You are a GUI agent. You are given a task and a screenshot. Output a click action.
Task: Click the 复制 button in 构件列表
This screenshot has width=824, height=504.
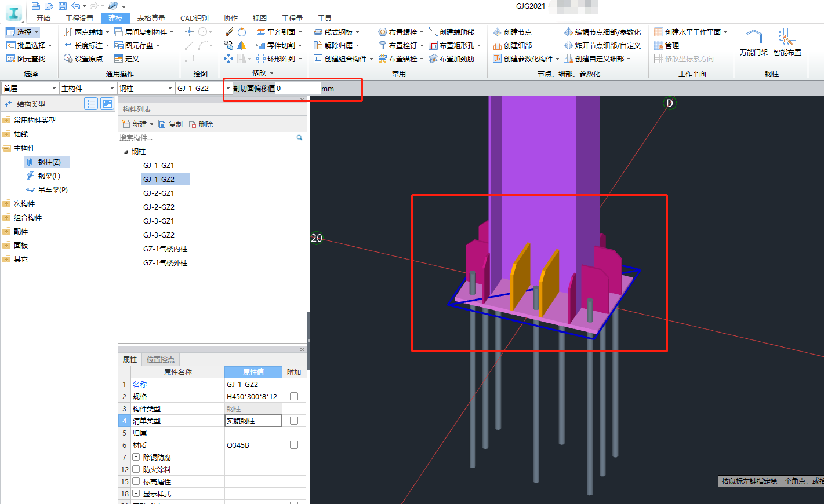coord(170,124)
